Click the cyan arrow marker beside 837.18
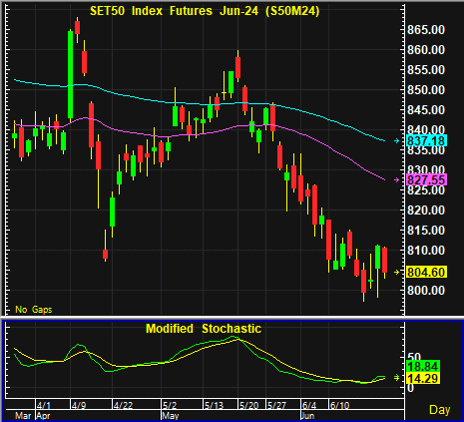Viewport: 464px width, 422px height. coord(396,141)
